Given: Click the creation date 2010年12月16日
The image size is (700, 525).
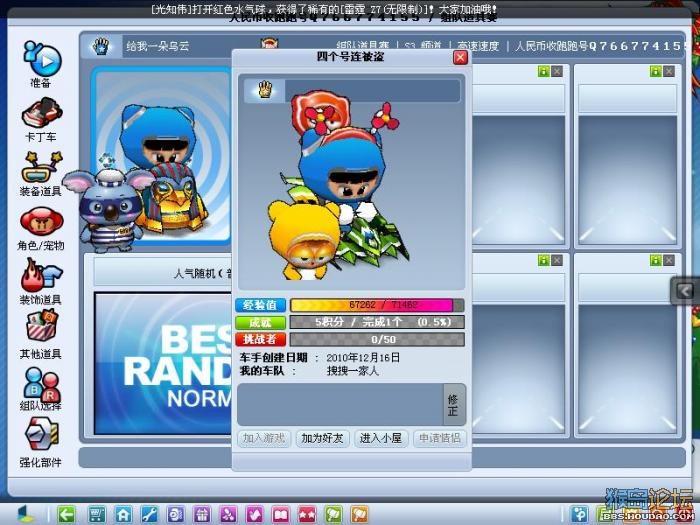Looking at the screenshot, I should pyautogui.click(x=363, y=358).
